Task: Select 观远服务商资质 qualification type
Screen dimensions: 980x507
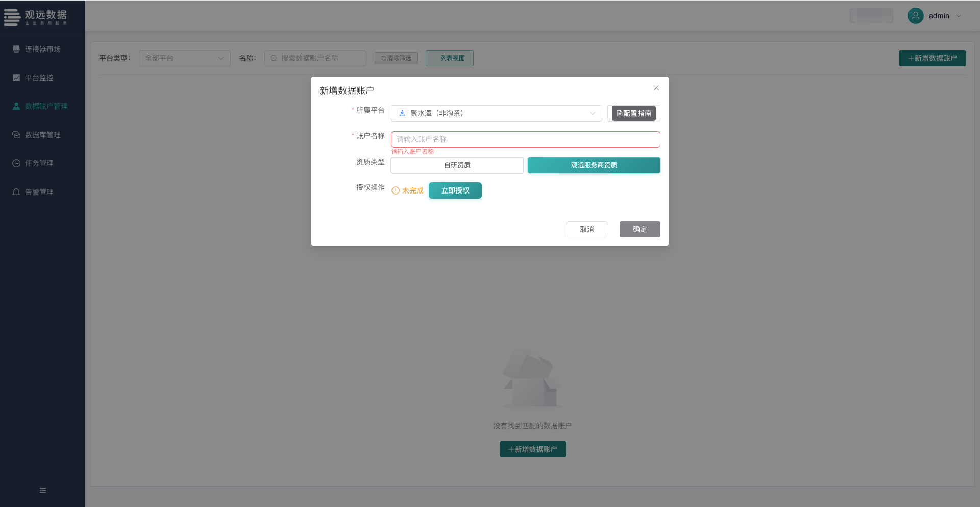Action: (x=594, y=165)
